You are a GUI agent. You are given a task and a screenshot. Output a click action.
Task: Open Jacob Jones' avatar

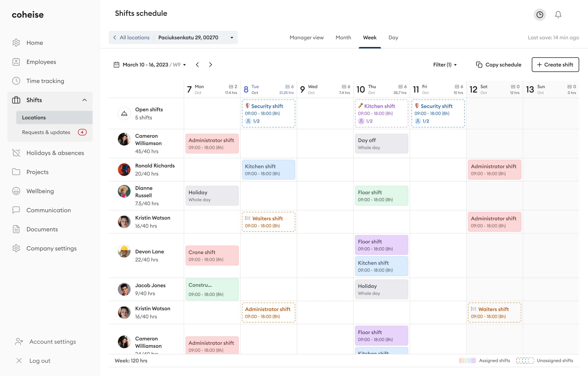coord(124,289)
